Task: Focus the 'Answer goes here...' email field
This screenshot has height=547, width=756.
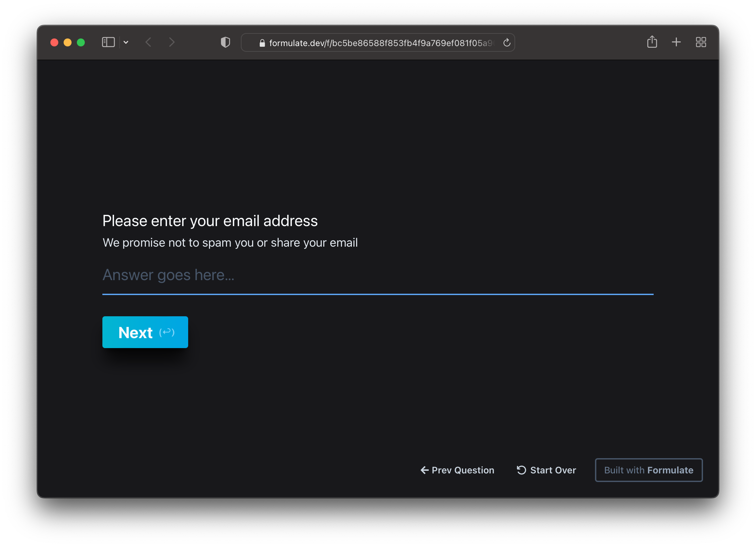Action: [x=377, y=275]
